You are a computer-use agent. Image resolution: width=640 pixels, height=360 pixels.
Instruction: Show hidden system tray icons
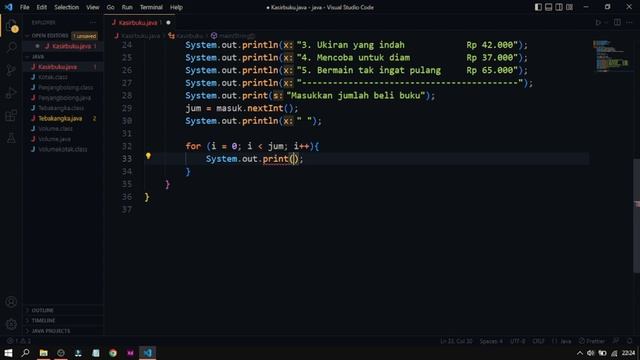[580, 353]
